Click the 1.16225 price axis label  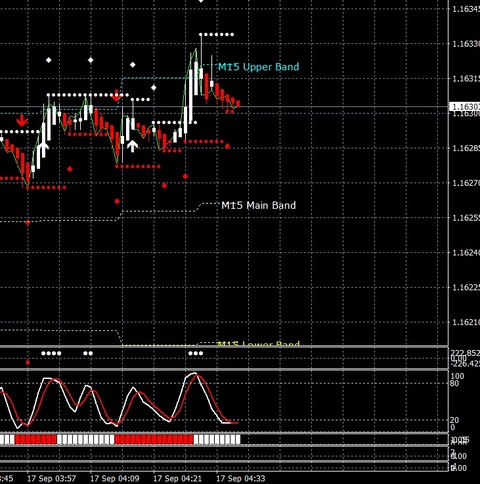click(466, 287)
